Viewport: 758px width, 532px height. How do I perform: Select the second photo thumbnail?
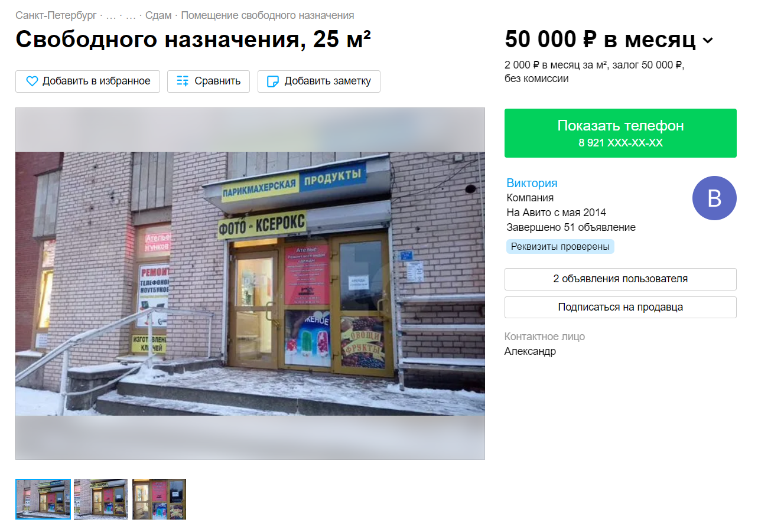coord(100,499)
